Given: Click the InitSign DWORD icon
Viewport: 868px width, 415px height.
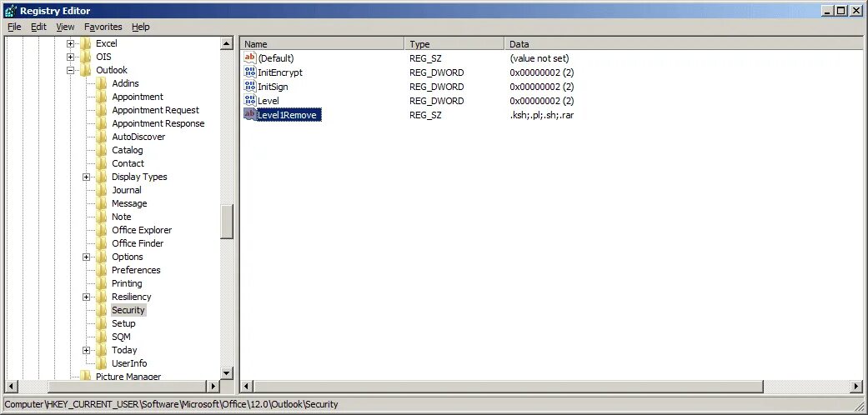Looking at the screenshot, I should (x=250, y=87).
